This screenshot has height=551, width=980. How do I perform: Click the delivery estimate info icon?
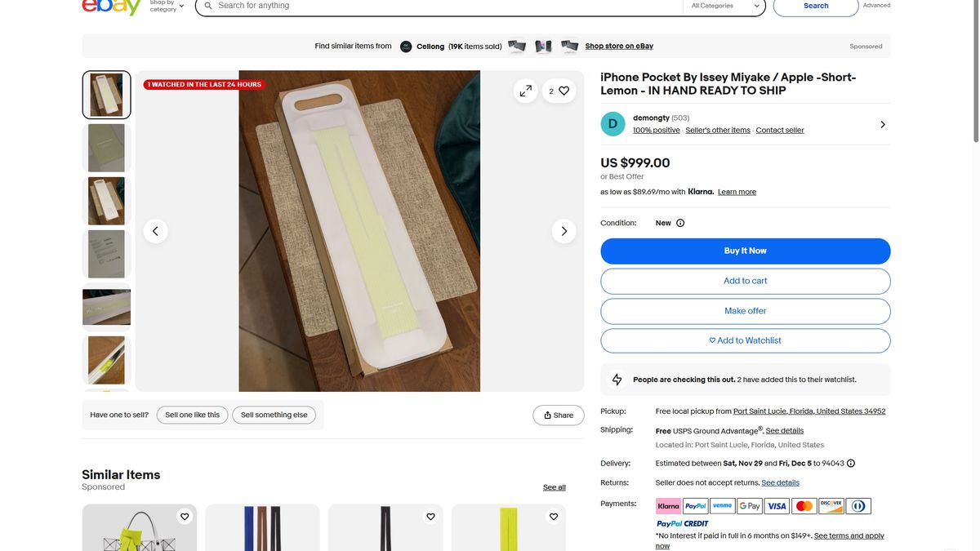click(851, 464)
